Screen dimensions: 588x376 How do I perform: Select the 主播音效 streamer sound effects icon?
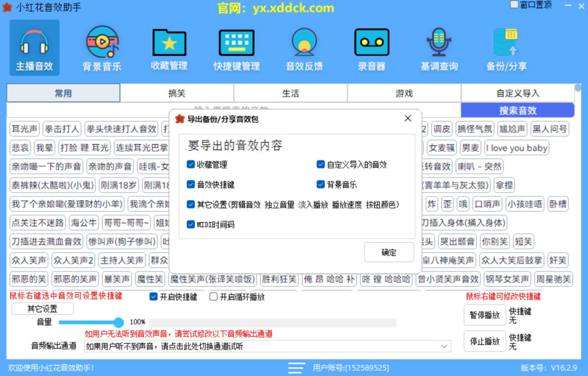pos(34,47)
